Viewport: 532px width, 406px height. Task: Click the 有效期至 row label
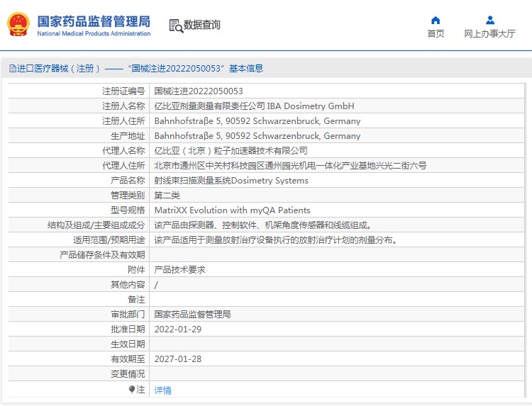point(128,359)
